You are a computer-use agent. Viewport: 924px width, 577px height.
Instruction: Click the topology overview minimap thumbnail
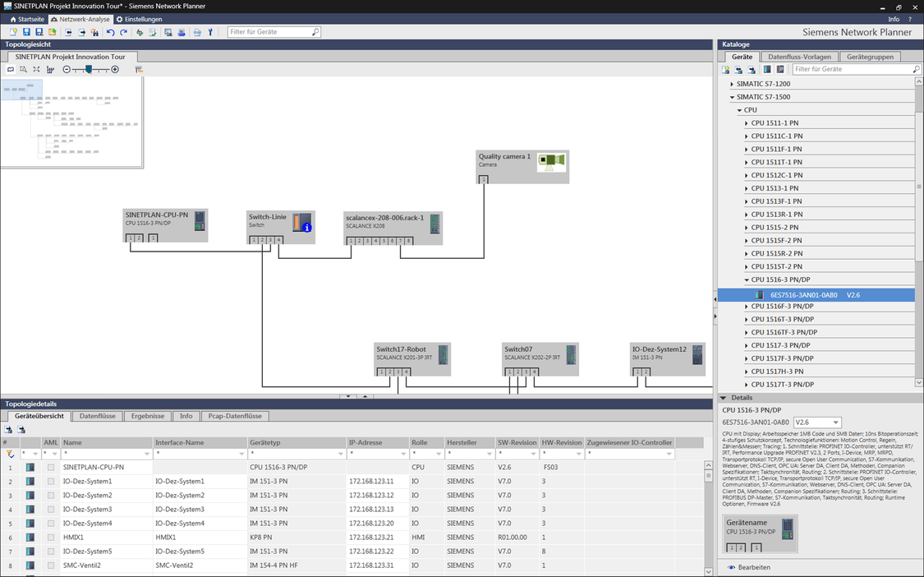pos(72,122)
